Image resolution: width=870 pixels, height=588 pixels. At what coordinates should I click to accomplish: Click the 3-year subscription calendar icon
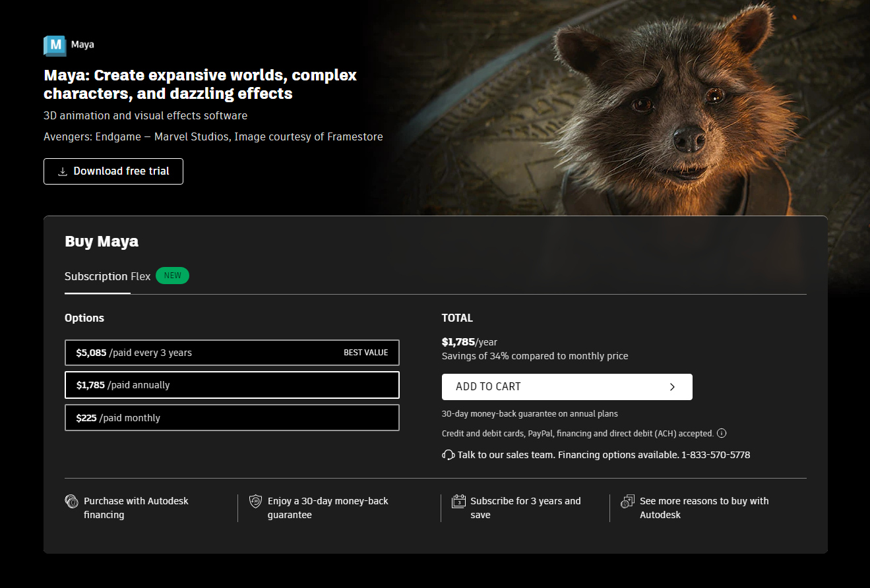pos(458,502)
